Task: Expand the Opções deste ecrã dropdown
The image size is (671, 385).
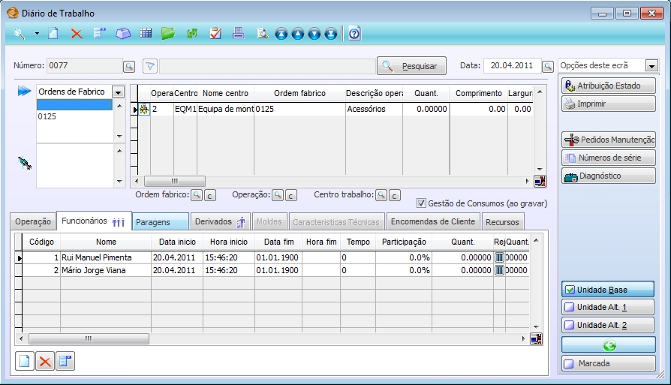Action: [x=652, y=66]
